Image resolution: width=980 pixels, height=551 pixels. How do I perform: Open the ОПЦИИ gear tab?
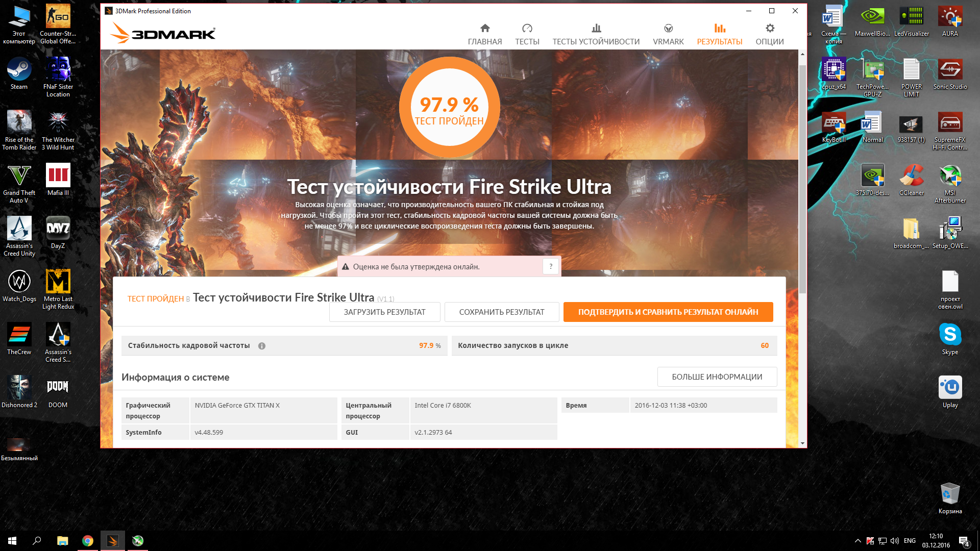769,34
